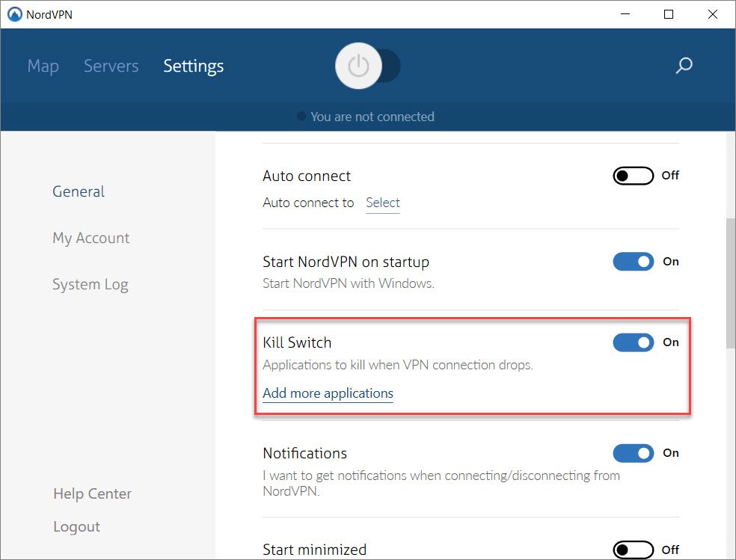Click Logout in the sidebar

(76, 526)
